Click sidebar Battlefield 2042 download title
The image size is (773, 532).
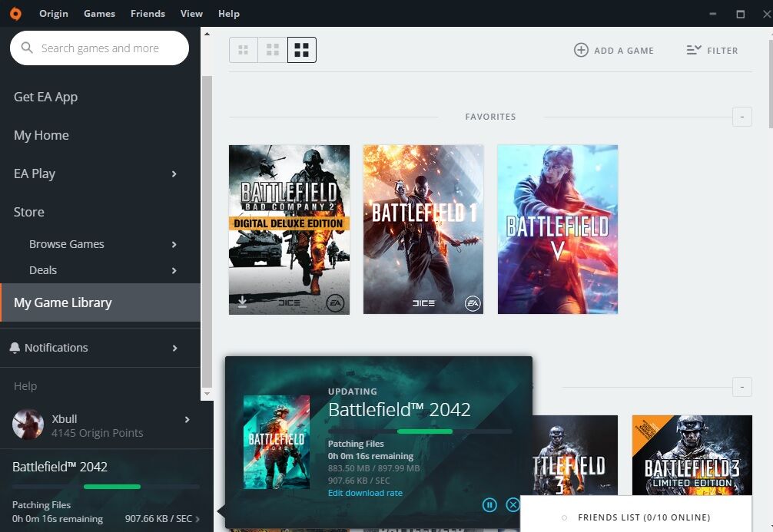pos(60,467)
